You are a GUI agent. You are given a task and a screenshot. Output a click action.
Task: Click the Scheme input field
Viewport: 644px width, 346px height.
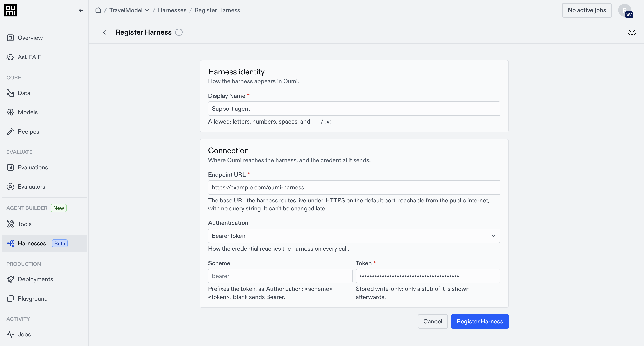[280, 276]
